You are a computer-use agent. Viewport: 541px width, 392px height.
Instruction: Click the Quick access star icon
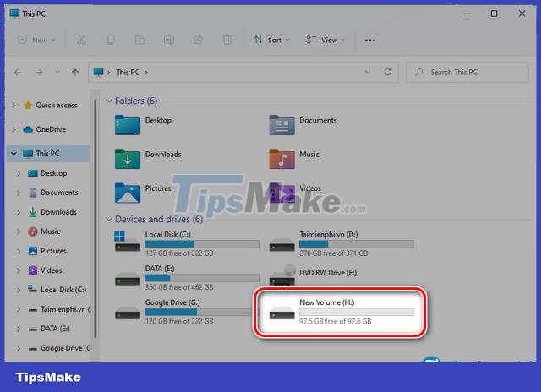click(x=28, y=105)
